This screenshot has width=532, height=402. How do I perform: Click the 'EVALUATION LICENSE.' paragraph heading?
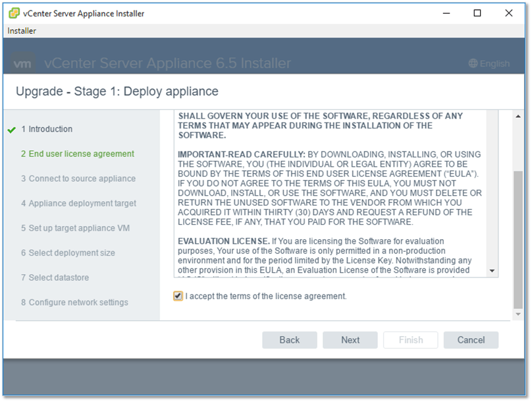(x=224, y=241)
